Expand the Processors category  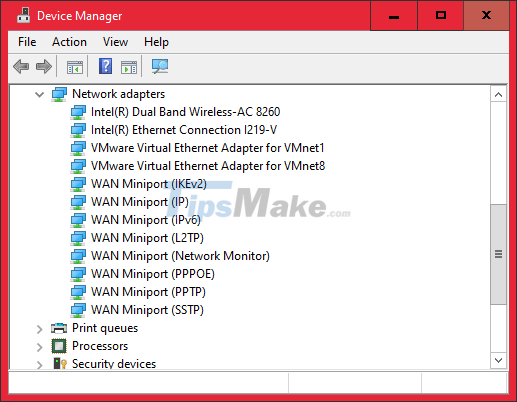click(x=39, y=347)
